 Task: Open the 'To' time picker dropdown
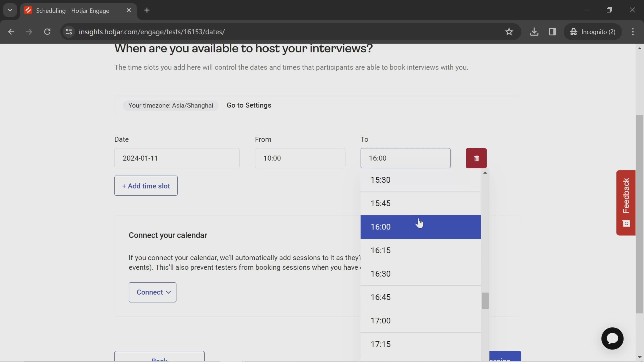pos(406,158)
